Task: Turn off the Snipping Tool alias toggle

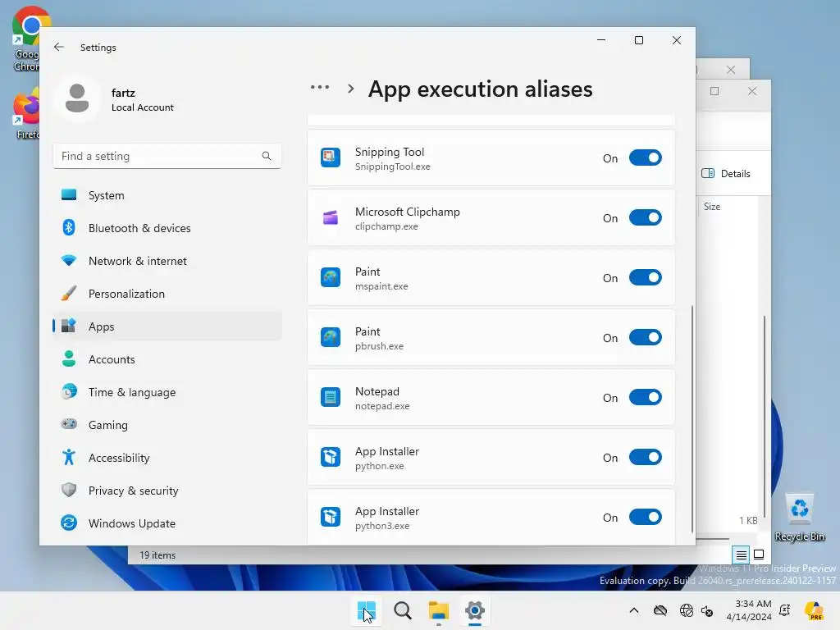Action: coord(645,158)
